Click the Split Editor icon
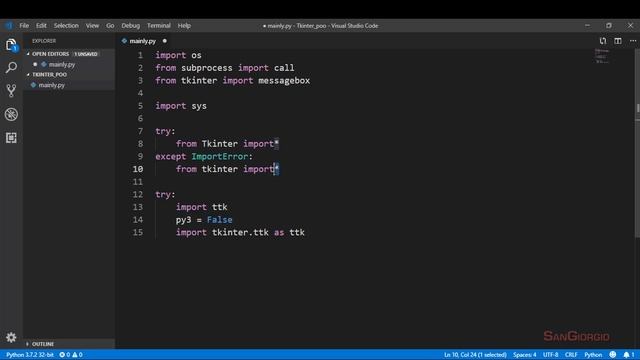 point(618,41)
